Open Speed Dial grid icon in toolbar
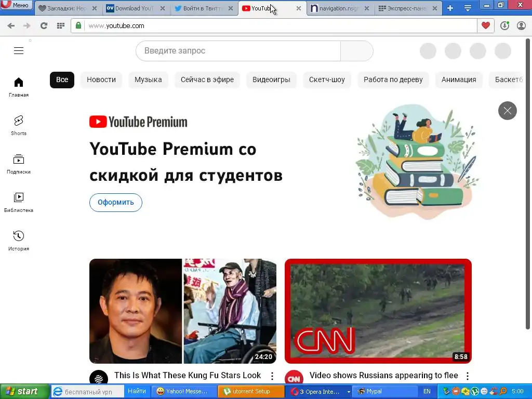Viewport: 532px width, 399px height. coord(61,26)
